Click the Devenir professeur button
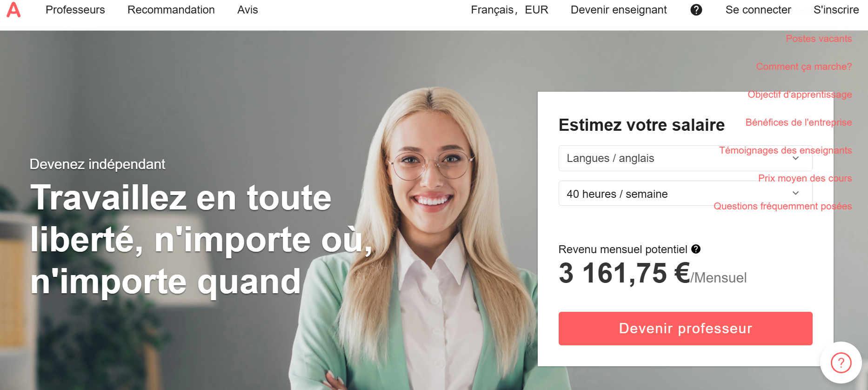Screen dimensions: 868x390 point(685,329)
